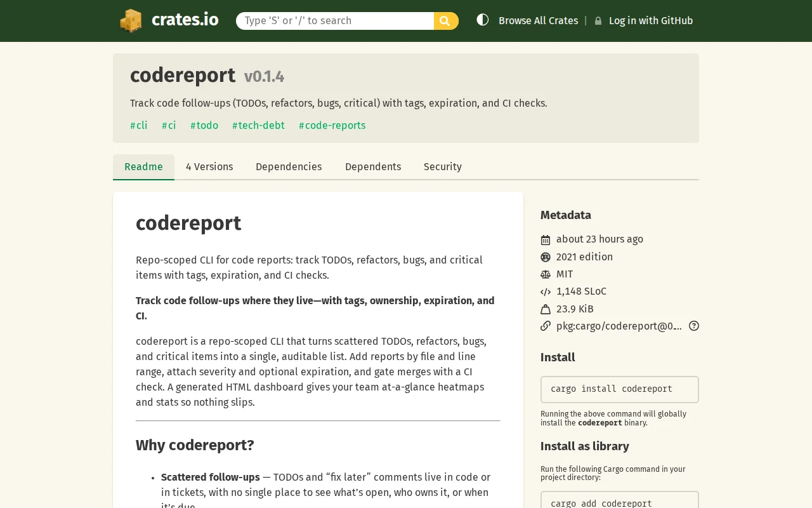
Task: Click the #cli keyword tag
Action: (139, 126)
